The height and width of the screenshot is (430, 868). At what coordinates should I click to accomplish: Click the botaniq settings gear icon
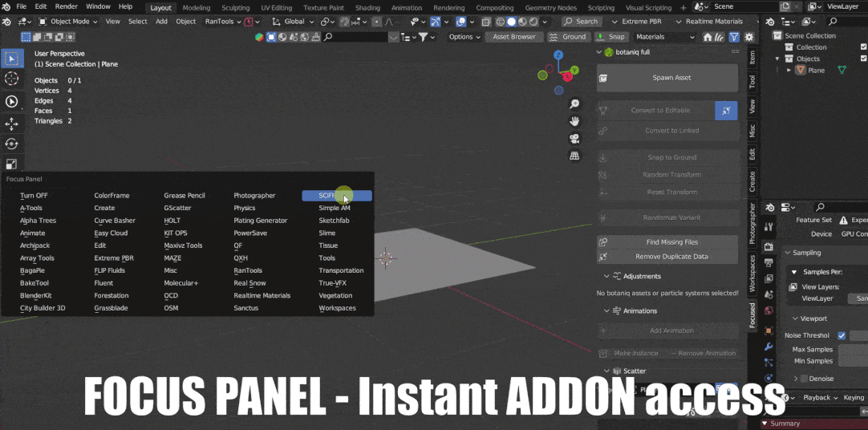coord(749,37)
